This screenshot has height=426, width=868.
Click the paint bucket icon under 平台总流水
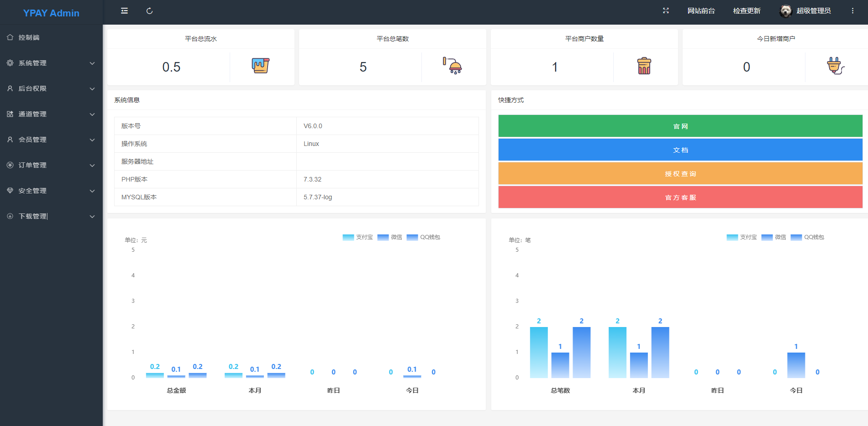(260, 66)
